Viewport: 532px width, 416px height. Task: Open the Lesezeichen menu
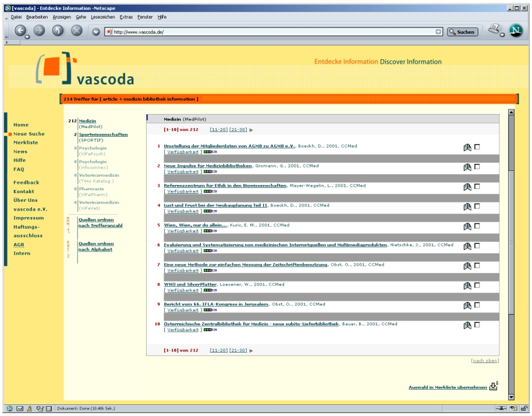tap(103, 17)
